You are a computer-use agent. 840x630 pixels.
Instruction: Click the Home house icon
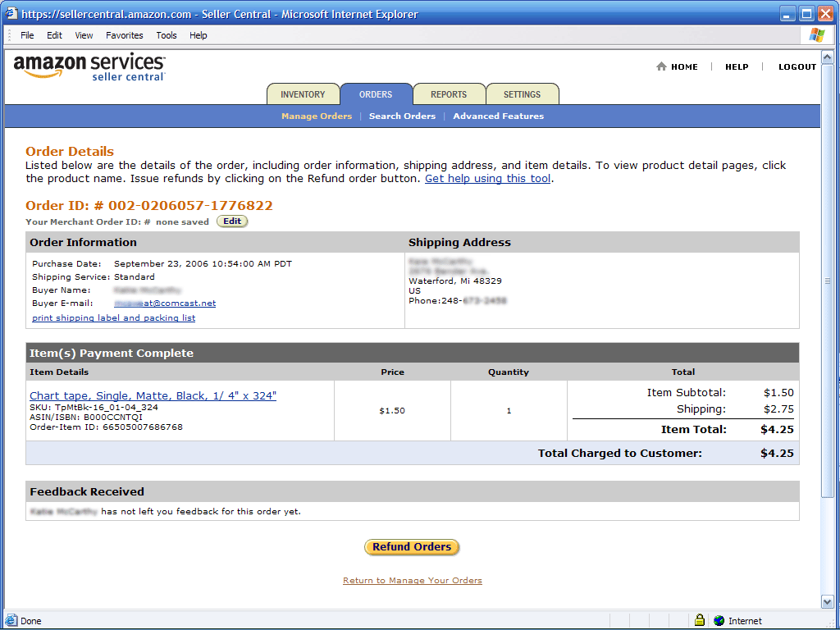[x=661, y=66]
